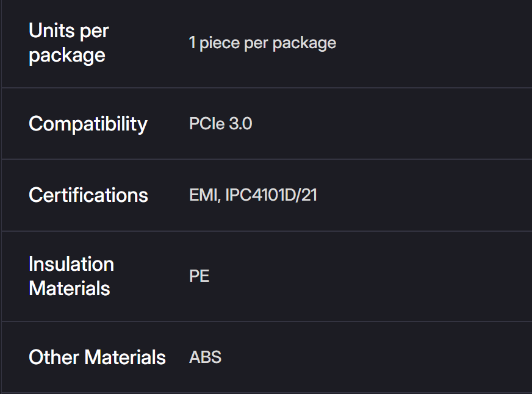This screenshot has width=532, height=394.
Task: Select the "1 piece per package" value
Action: coord(262,43)
